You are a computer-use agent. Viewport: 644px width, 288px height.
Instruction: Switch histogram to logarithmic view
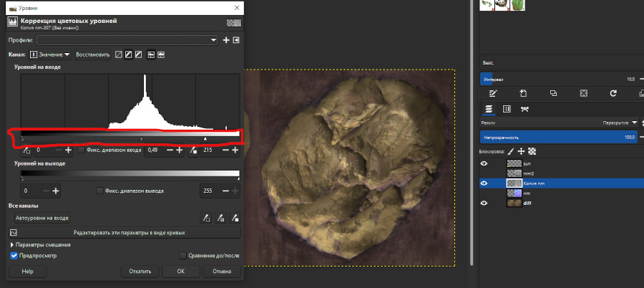162,54
